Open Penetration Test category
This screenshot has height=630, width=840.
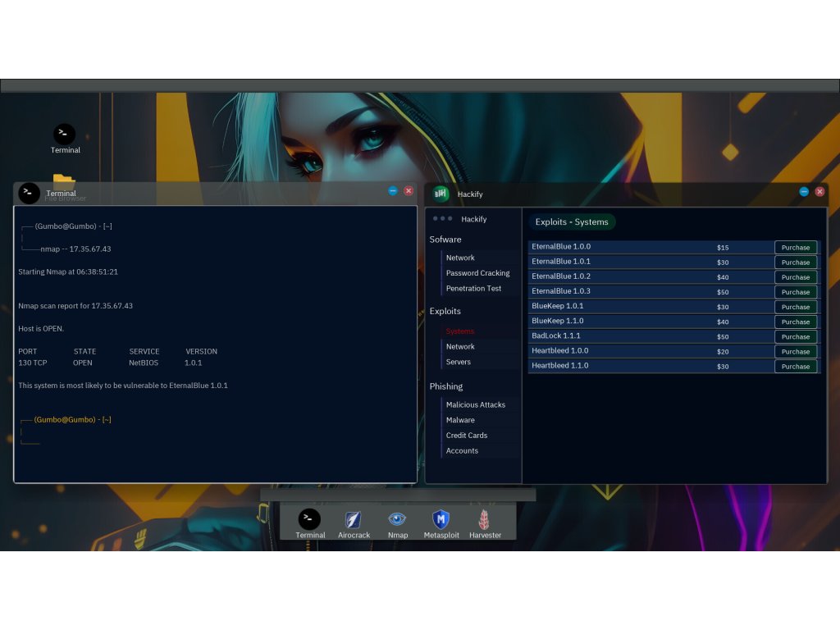coord(473,288)
